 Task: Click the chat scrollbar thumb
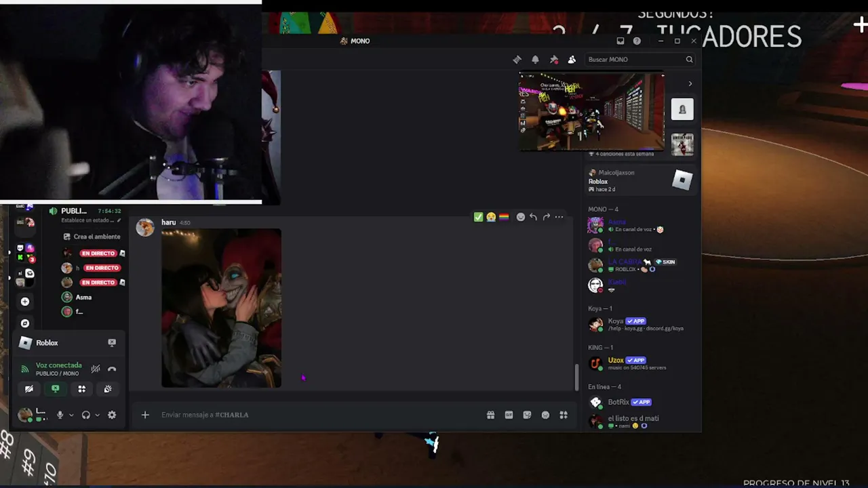(x=577, y=377)
